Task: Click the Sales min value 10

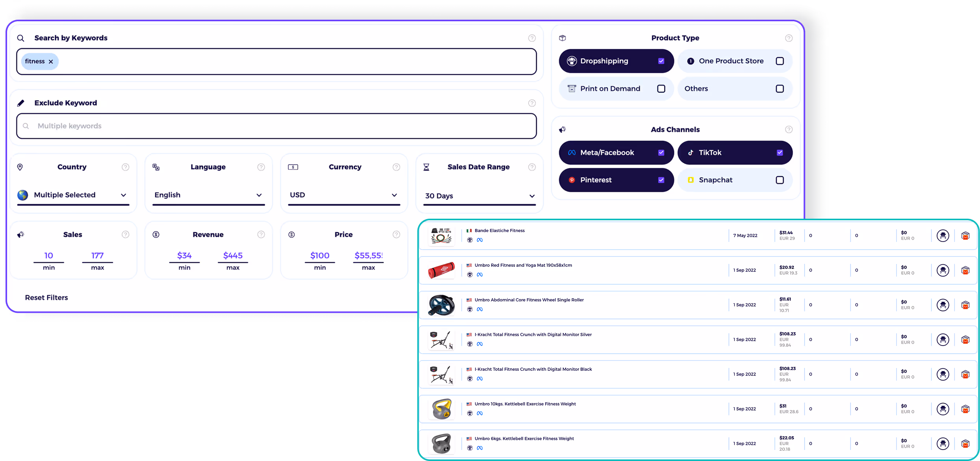Action: (x=48, y=255)
